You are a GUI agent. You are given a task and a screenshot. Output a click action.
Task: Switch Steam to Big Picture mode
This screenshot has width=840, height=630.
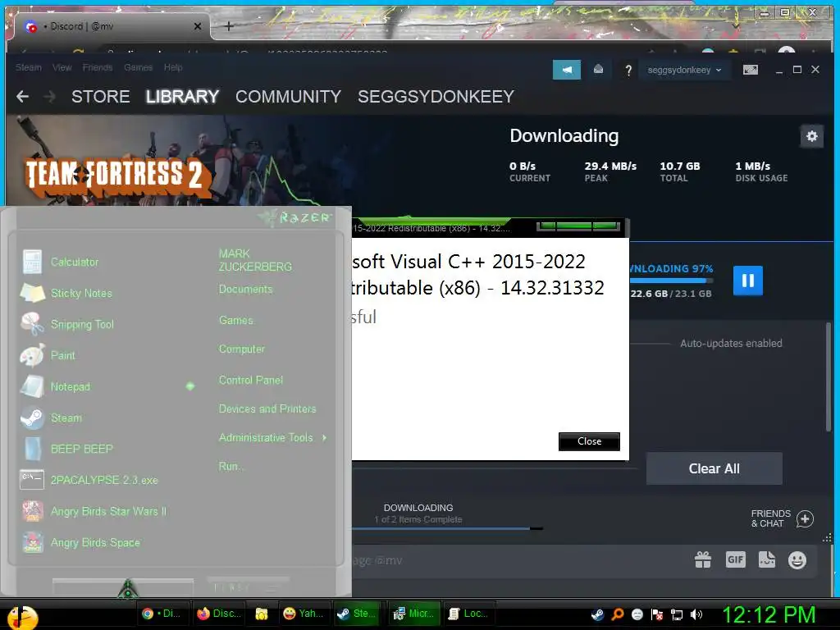point(751,70)
